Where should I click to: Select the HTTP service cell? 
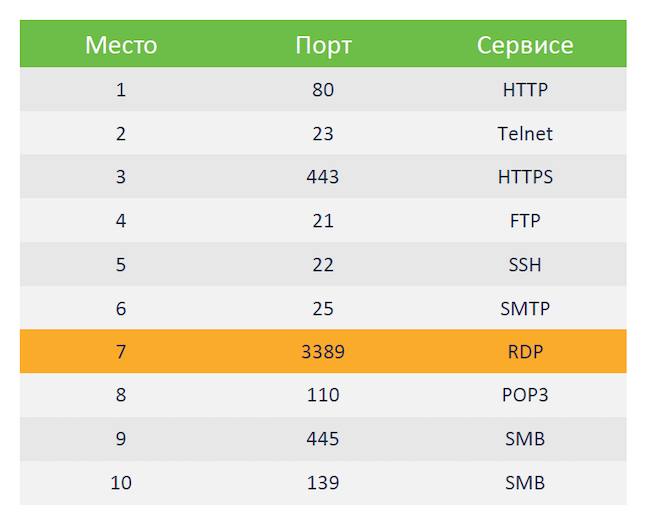tap(525, 90)
